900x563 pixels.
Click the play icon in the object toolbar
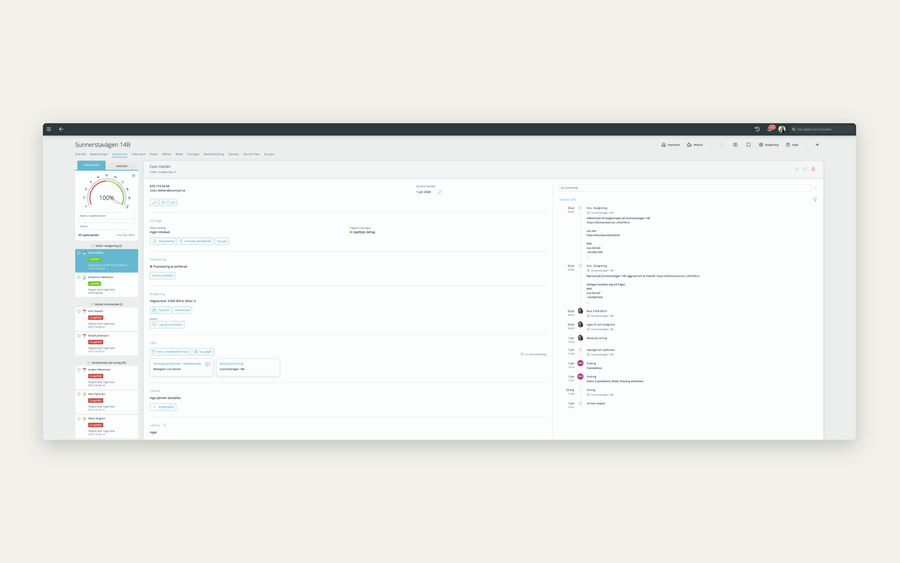721,145
